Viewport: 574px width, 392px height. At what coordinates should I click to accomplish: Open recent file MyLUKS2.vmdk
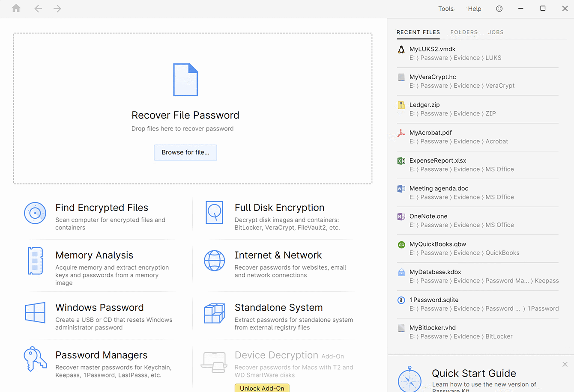point(432,49)
